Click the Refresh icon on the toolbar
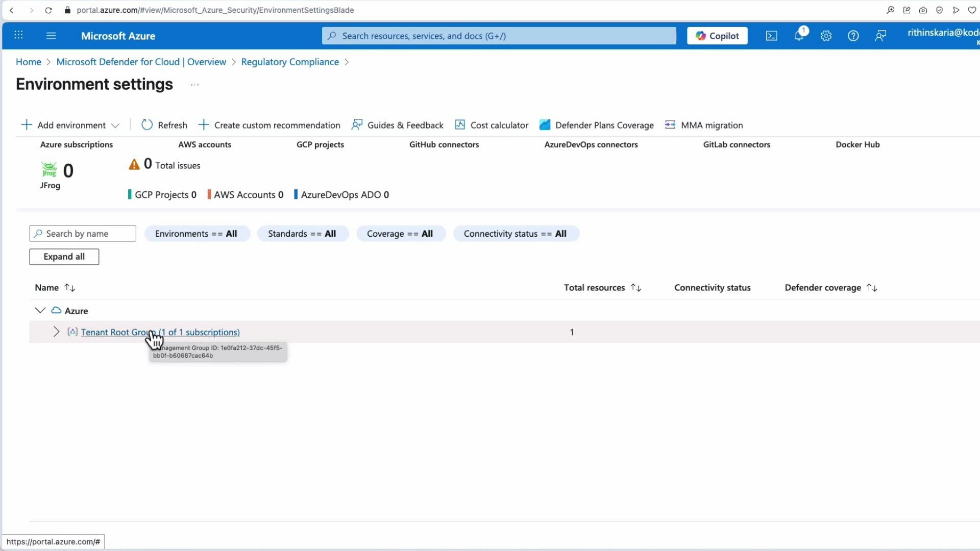Viewport: 980px width, 551px height. [x=147, y=124]
